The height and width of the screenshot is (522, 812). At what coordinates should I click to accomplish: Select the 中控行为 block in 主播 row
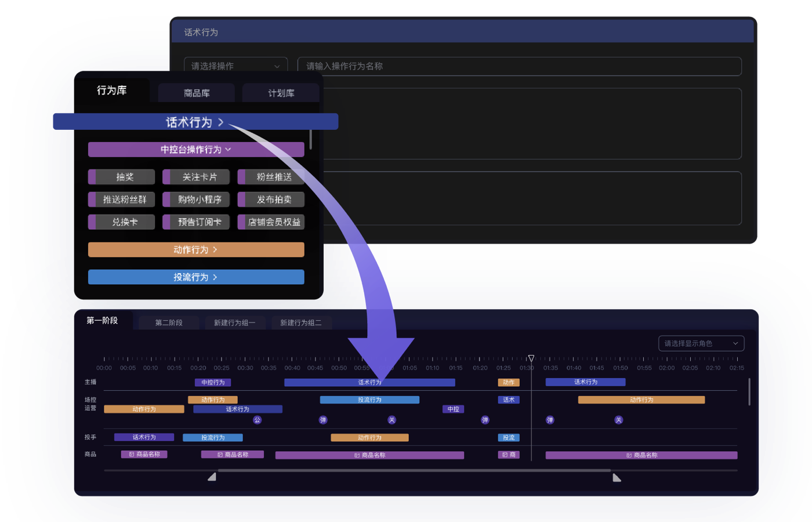213,382
